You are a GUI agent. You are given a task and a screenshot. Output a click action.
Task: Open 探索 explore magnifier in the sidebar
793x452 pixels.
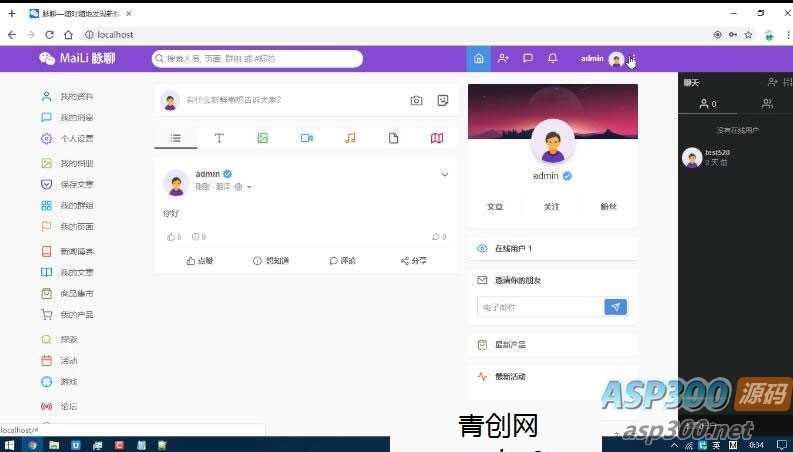60,339
